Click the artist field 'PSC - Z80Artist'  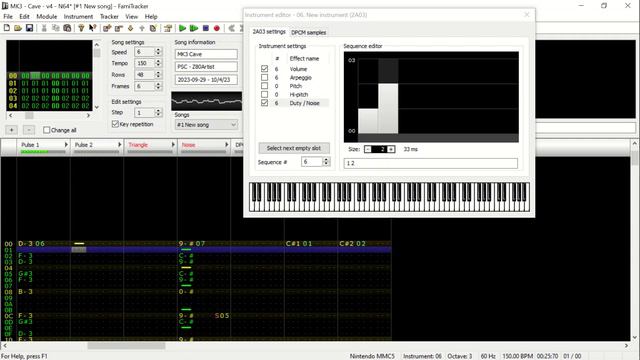[206, 67]
